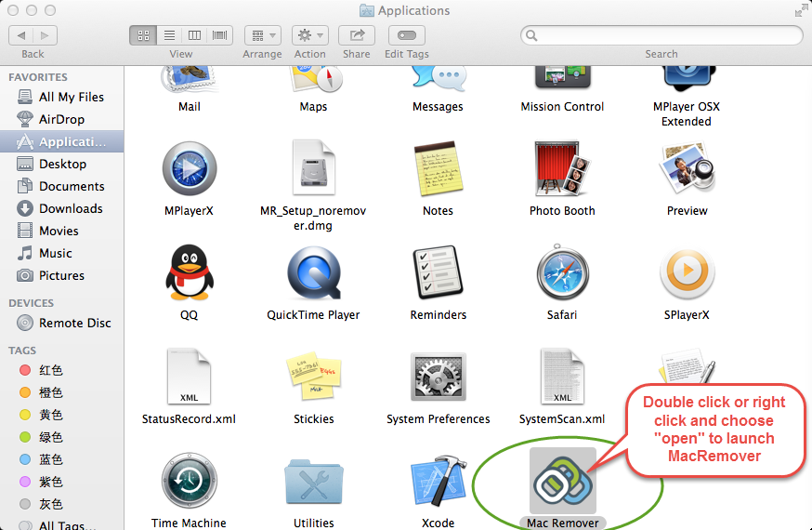This screenshot has width=812, height=530.
Task: Open the Messages app icon
Action: click(439, 79)
